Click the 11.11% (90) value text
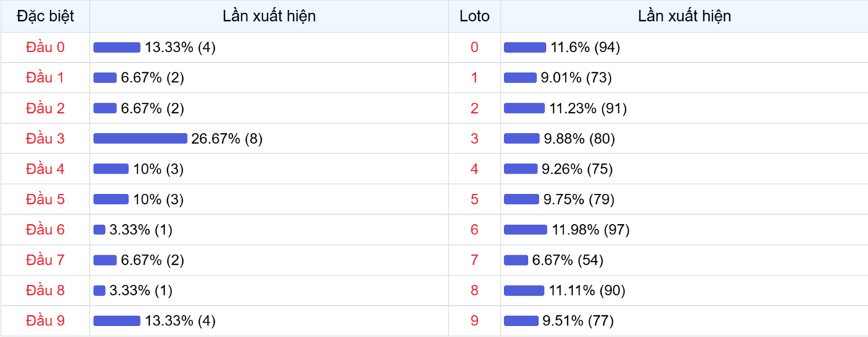This screenshot has width=868, height=337. click(x=587, y=291)
